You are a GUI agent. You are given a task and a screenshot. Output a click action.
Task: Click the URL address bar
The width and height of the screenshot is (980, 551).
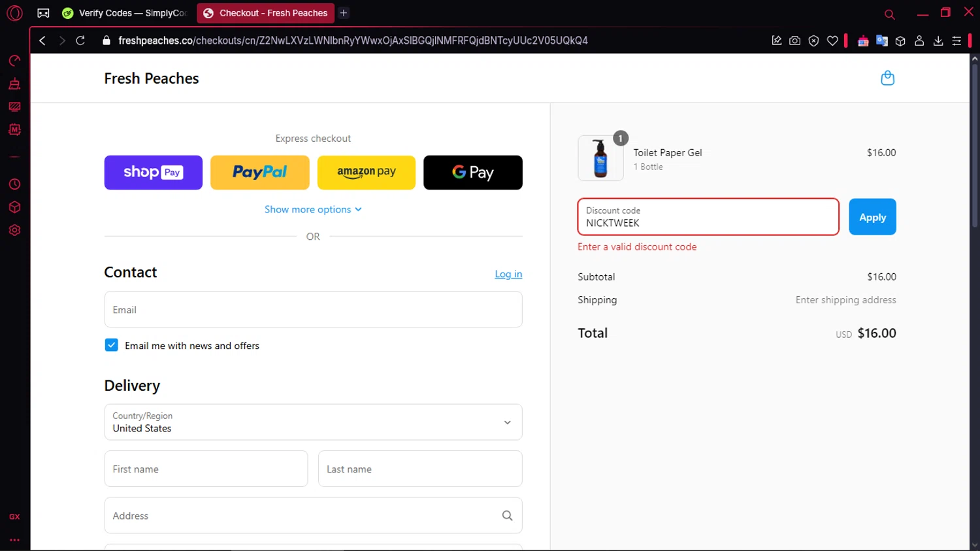point(353,41)
